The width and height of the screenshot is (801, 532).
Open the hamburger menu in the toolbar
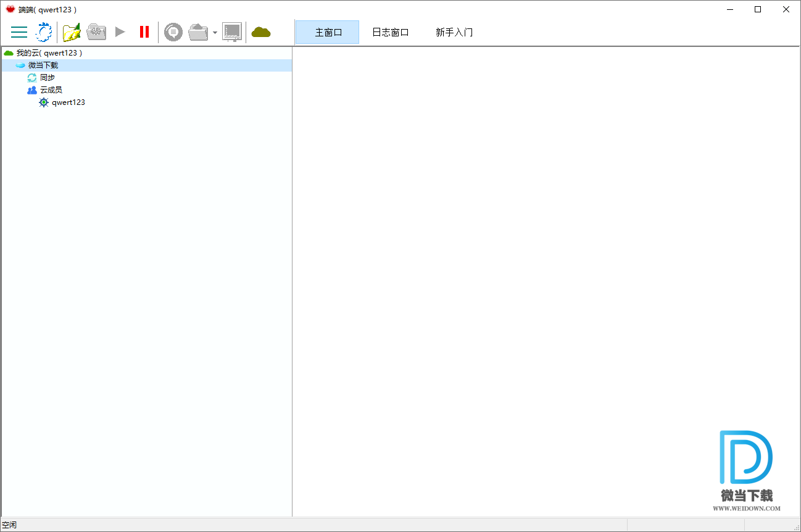tap(19, 32)
